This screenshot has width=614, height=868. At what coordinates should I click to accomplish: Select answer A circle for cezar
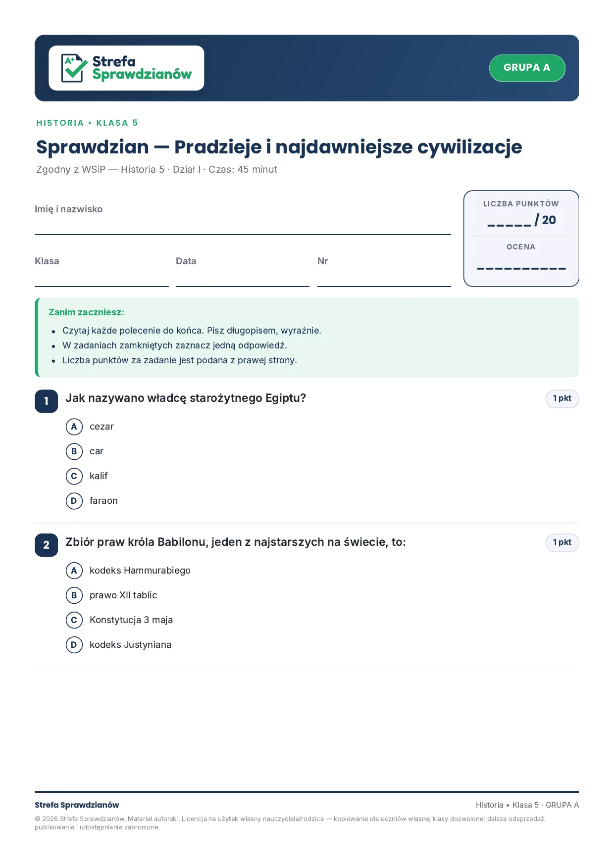click(74, 427)
